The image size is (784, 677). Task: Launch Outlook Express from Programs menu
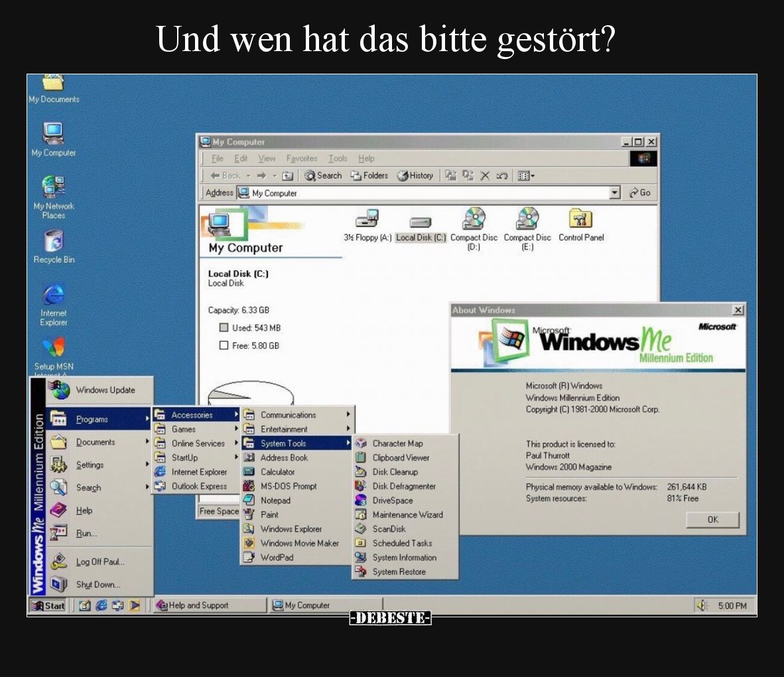196,487
